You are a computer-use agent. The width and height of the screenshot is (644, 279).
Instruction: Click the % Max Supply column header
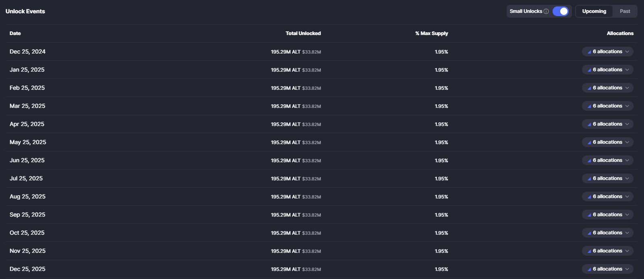[x=431, y=33]
